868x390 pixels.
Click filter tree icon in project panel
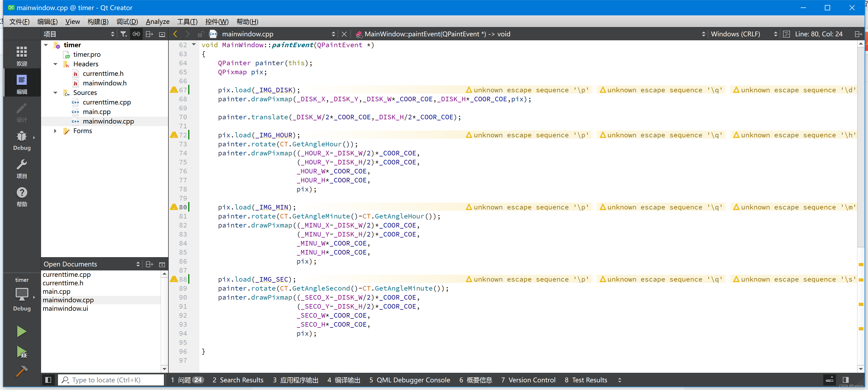pyautogui.click(x=124, y=34)
